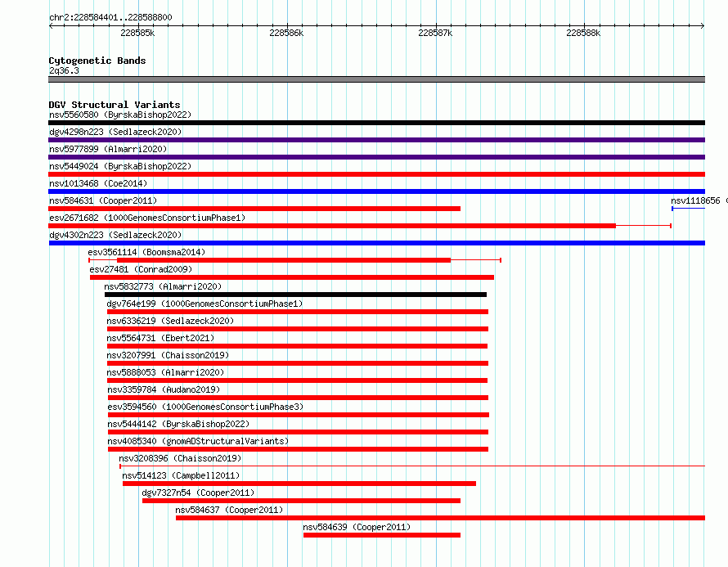Click the 228588k ruler tick label
This screenshot has height=567, width=728.
[583, 33]
